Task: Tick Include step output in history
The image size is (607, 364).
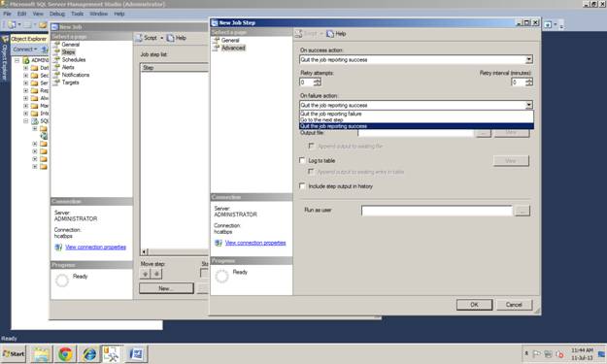Action: pyautogui.click(x=302, y=186)
